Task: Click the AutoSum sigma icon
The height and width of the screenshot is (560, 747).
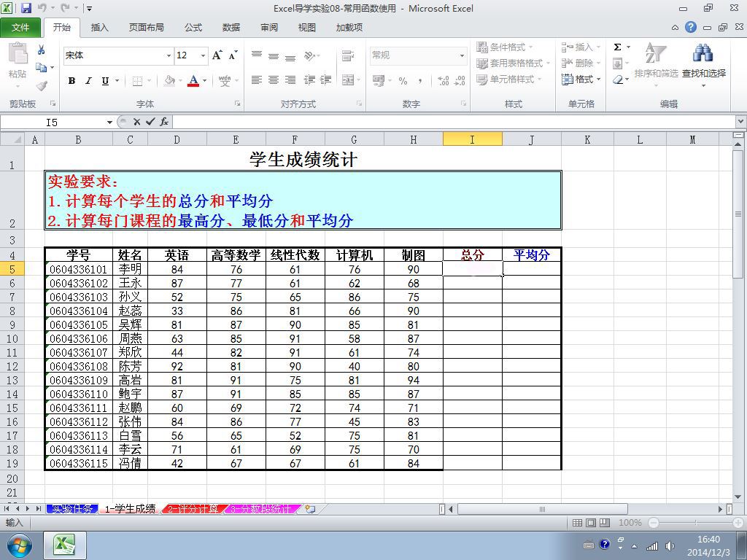Action: 617,47
